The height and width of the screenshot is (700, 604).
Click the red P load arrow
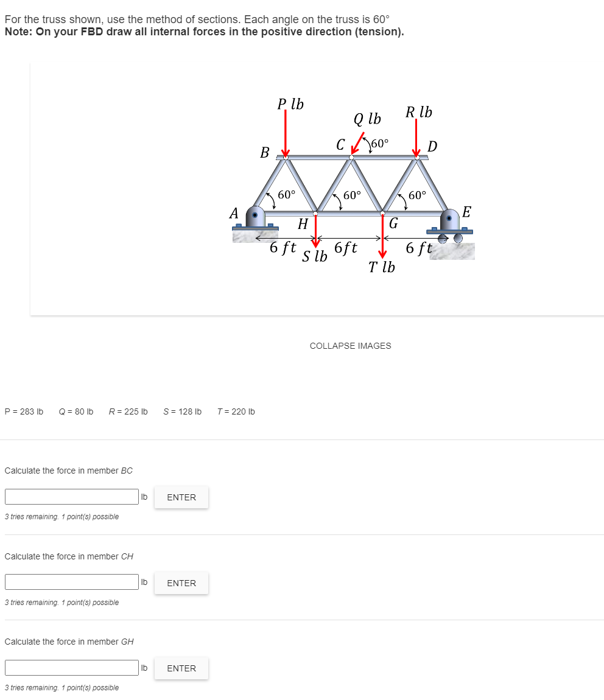(x=285, y=134)
